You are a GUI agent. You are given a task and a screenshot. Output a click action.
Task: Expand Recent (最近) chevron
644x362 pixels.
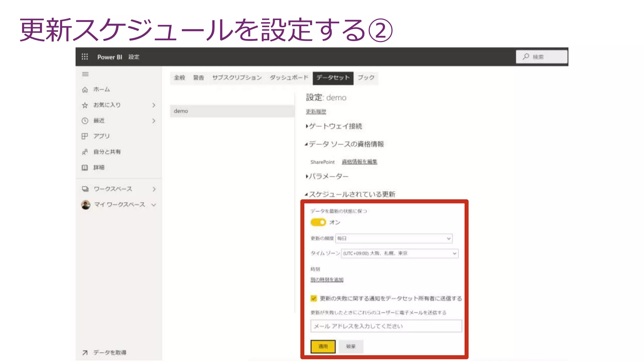[154, 121]
